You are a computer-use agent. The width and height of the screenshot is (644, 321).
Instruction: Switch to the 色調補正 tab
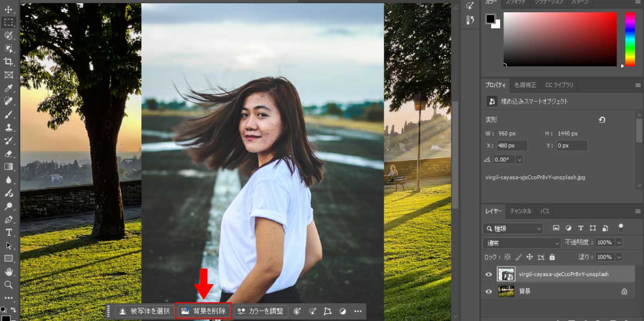[525, 85]
